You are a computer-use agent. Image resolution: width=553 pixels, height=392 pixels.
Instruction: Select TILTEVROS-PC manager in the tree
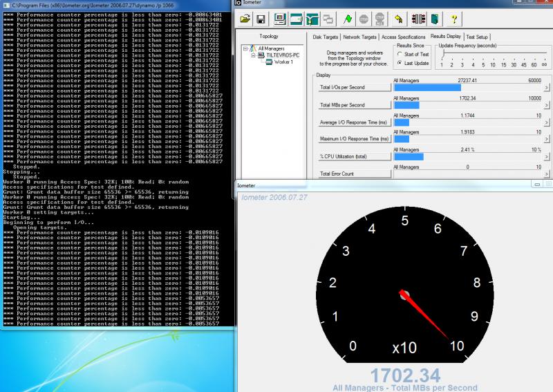[x=283, y=55]
